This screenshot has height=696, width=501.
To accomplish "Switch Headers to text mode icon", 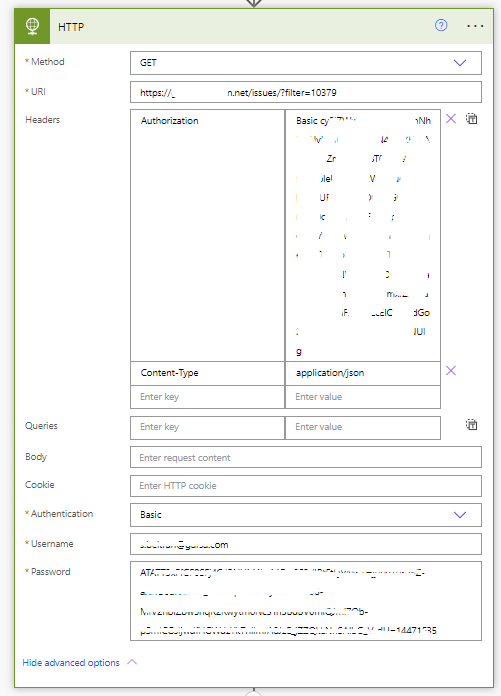I will [x=471, y=119].
